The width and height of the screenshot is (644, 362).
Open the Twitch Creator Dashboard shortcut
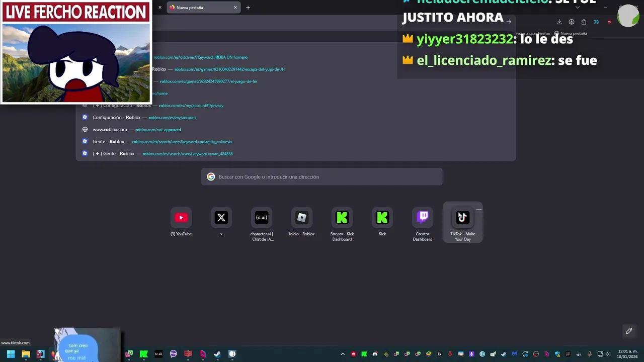pos(423,224)
